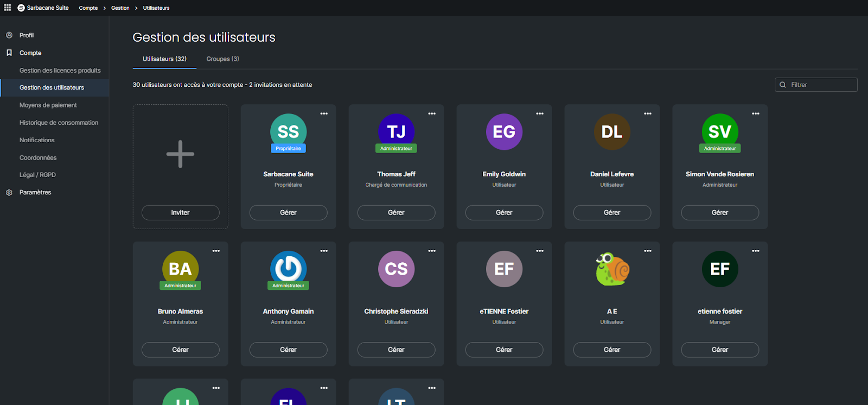Screen dimensions: 868x405
Task: Open Légal / RGPD section
Action: [x=38, y=175]
